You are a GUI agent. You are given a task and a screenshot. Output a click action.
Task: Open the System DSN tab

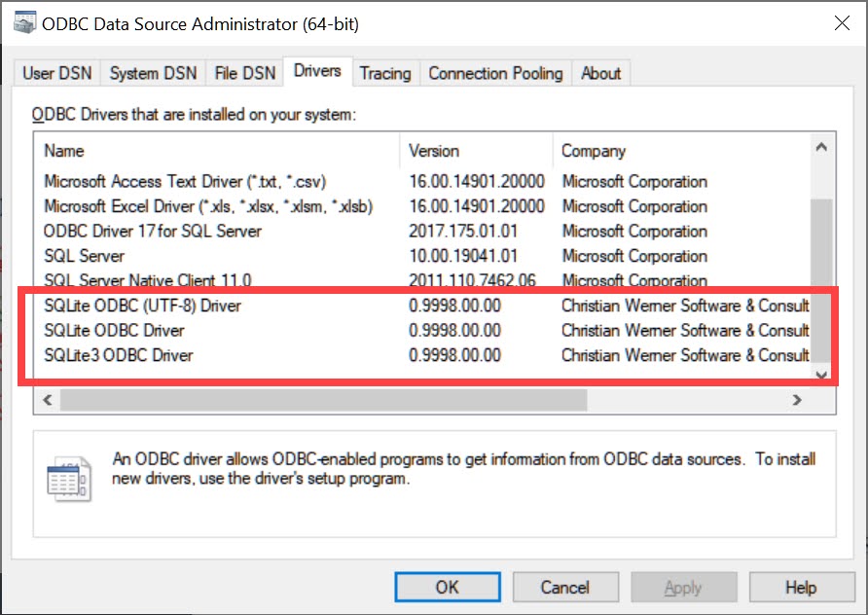click(153, 73)
